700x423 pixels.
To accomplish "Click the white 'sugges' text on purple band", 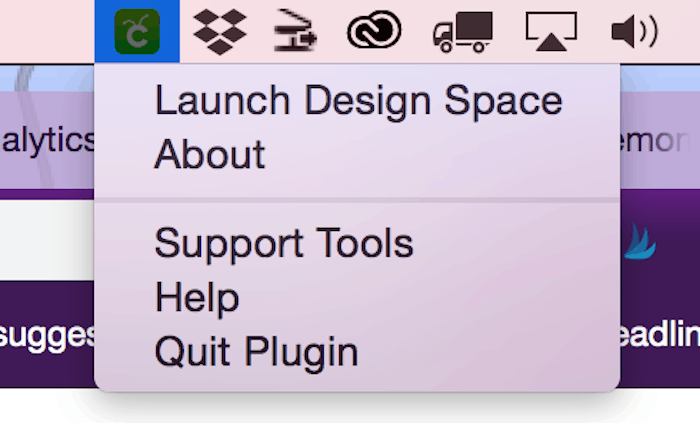I will point(47,337).
